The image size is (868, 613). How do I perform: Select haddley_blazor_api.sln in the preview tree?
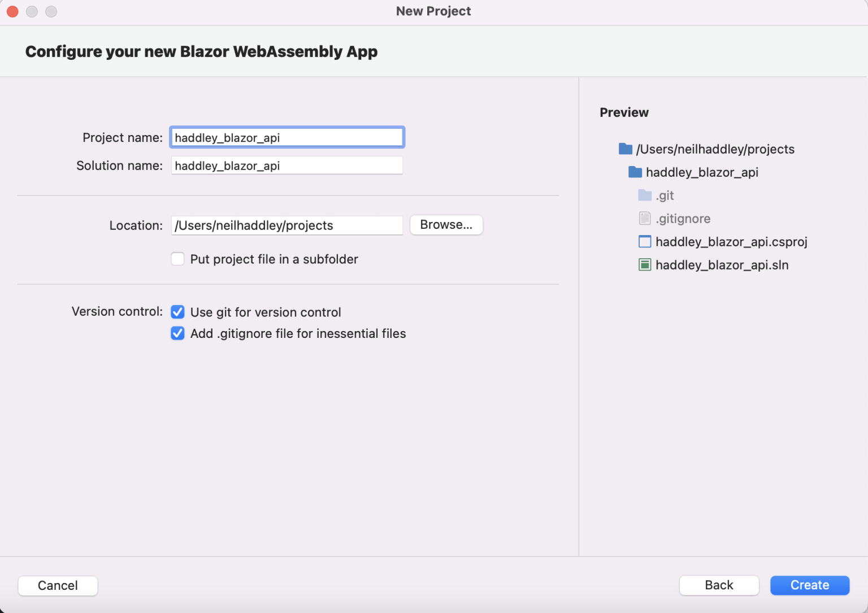coord(722,265)
